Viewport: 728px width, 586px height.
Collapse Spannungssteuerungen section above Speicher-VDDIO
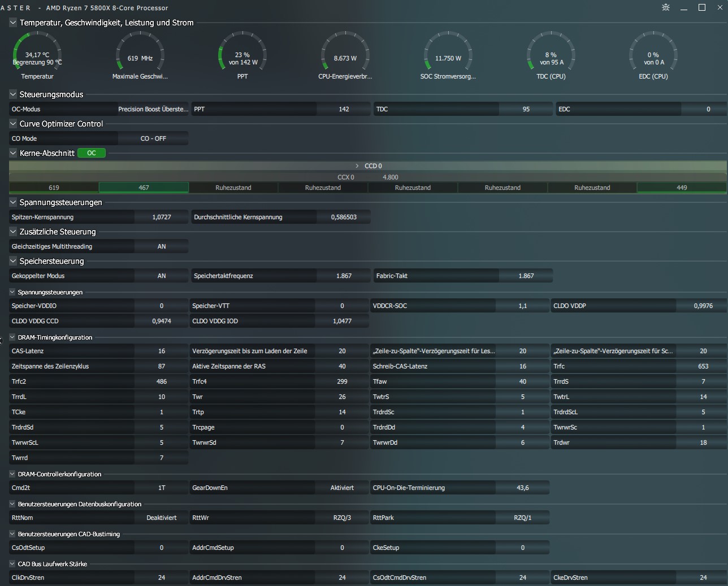tap(13, 292)
